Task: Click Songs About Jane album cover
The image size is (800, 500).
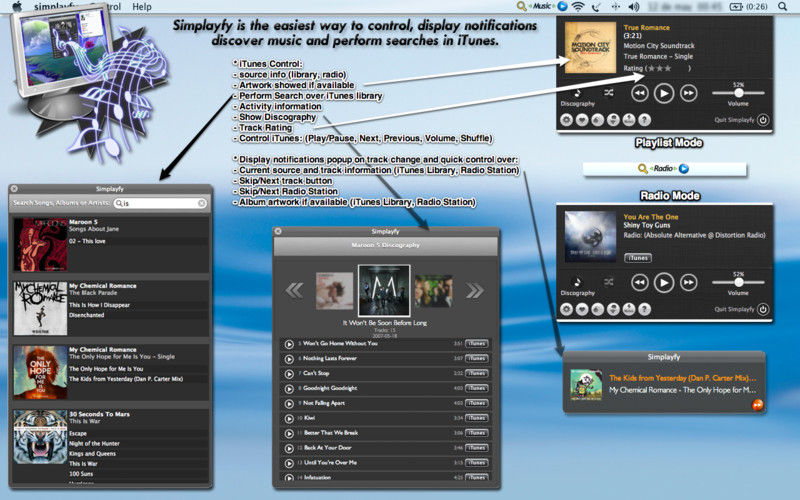Action: (40, 244)
